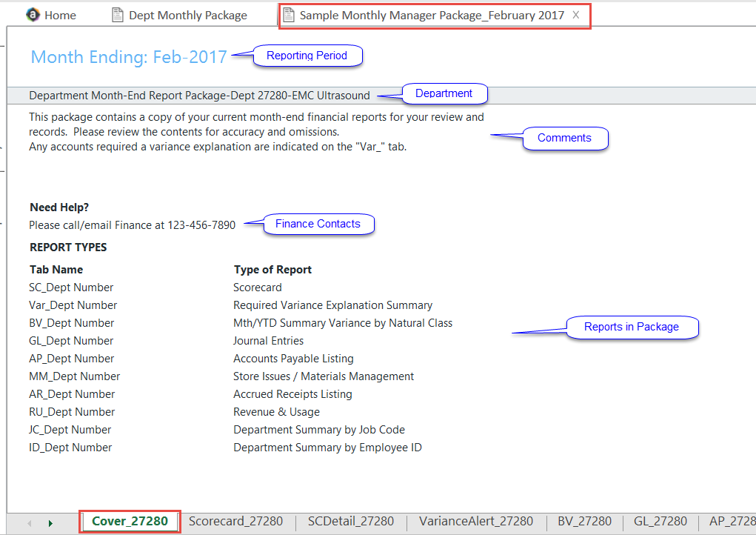Select the Comments callout shape
Image resolution: width=756 pixels, height=535 pixels.
tap(564, 139)
